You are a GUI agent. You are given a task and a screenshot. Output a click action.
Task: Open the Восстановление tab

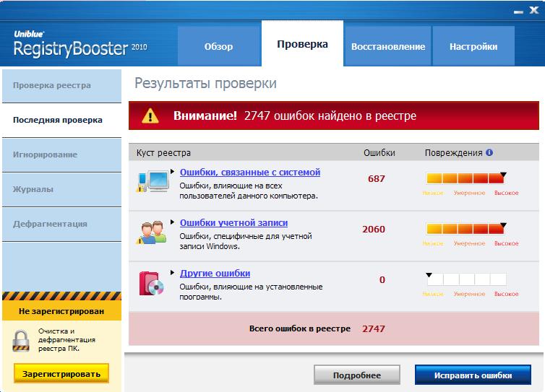pyautogui.click(x=388, y=47)
